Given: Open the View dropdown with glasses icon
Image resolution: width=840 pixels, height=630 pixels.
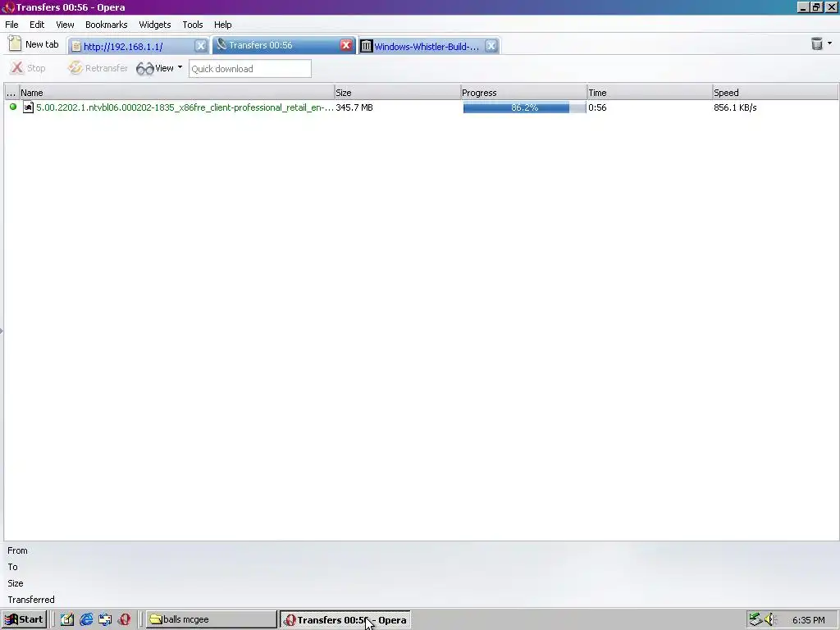Looking at the screenshot, I should [x=159, y=68].
